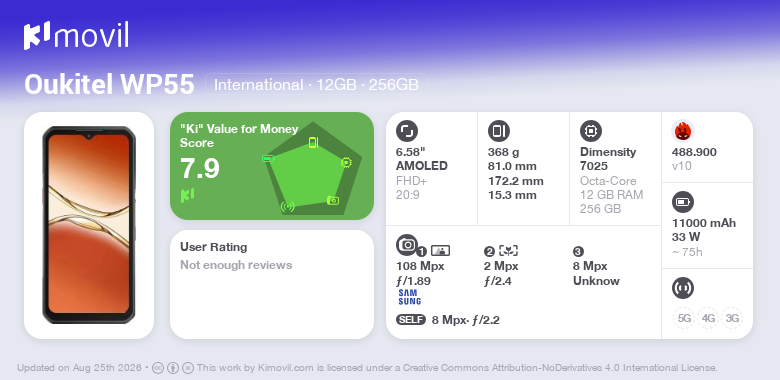
Task: Click the macro camera flower icon
Action: [508, 251]
